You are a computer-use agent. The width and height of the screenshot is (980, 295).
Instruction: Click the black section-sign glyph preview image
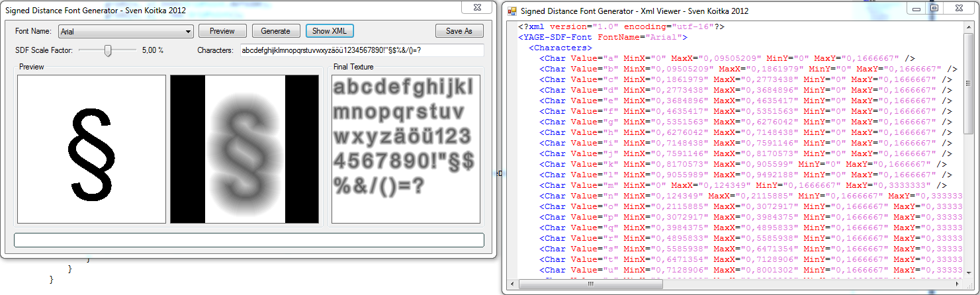pos(91,149)
